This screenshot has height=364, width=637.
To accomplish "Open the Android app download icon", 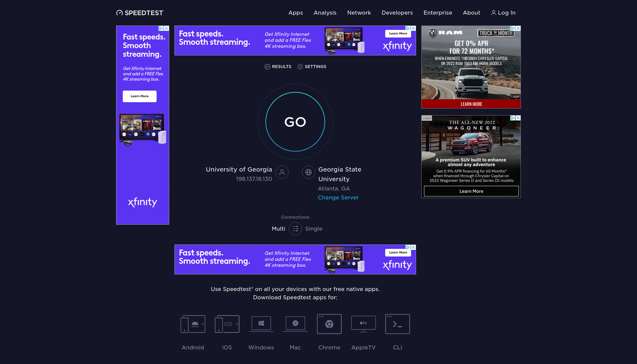I will click(193, 324).
